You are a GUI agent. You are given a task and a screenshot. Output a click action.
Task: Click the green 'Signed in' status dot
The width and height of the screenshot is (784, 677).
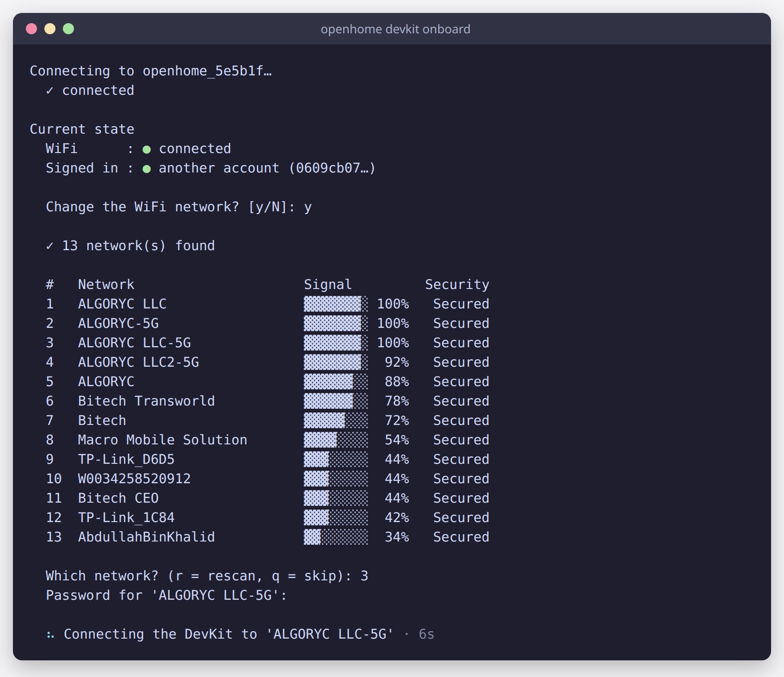pyautogui.click(x=147, y=169)
